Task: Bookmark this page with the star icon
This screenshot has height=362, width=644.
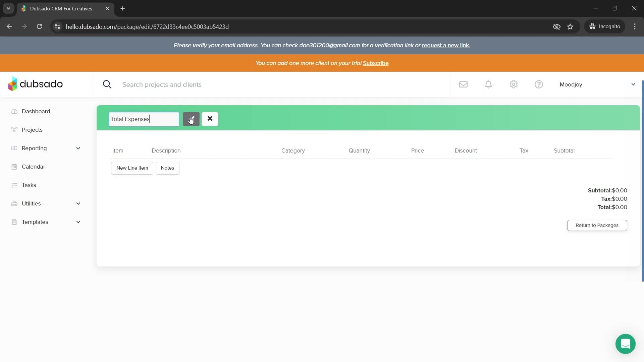Action: click(570, 26)
